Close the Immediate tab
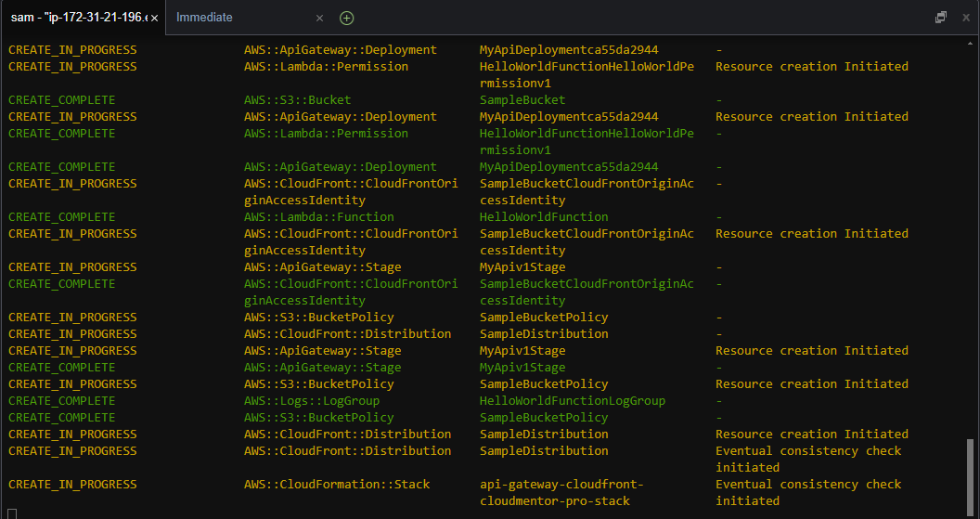The width and height of the screenshot is (980, 519). coord(319,18)
